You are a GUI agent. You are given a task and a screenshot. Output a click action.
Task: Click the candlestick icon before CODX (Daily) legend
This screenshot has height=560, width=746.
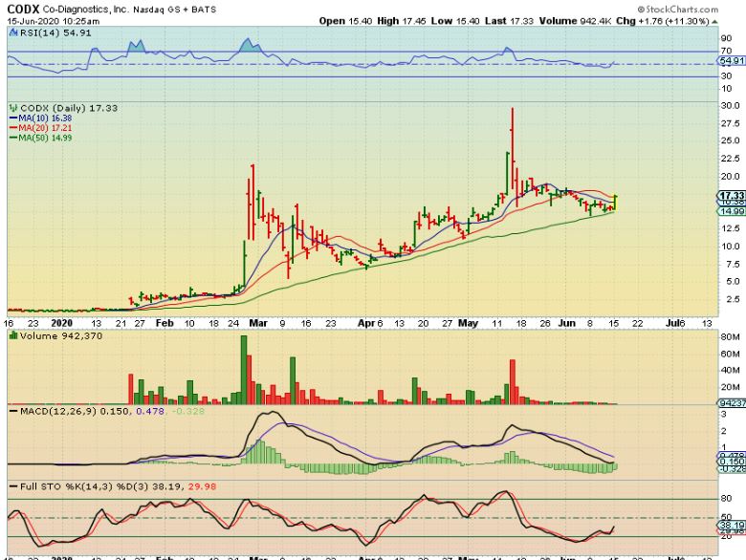pos(13,108)
